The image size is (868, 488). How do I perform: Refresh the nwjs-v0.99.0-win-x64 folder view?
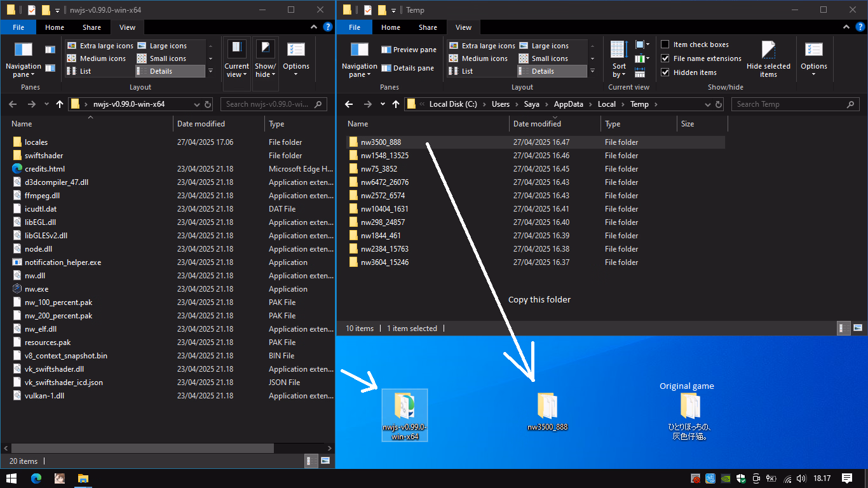coord(207,104)
